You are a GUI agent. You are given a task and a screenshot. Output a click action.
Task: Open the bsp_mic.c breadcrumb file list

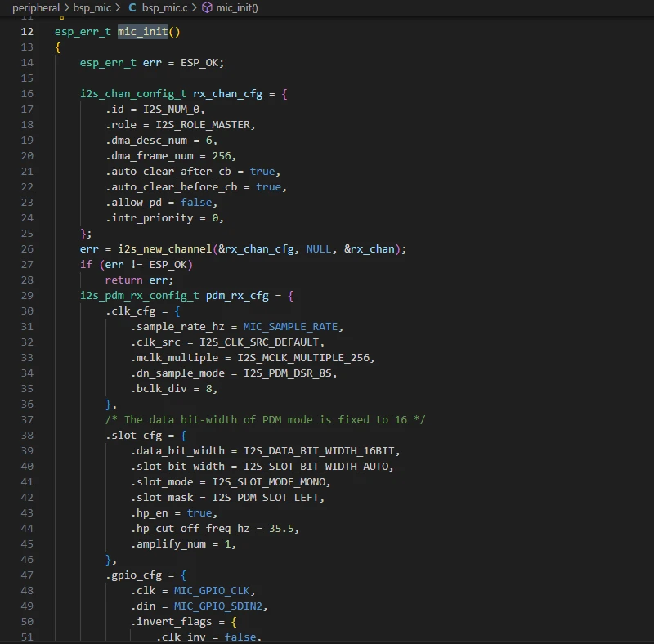coord(164,7)
